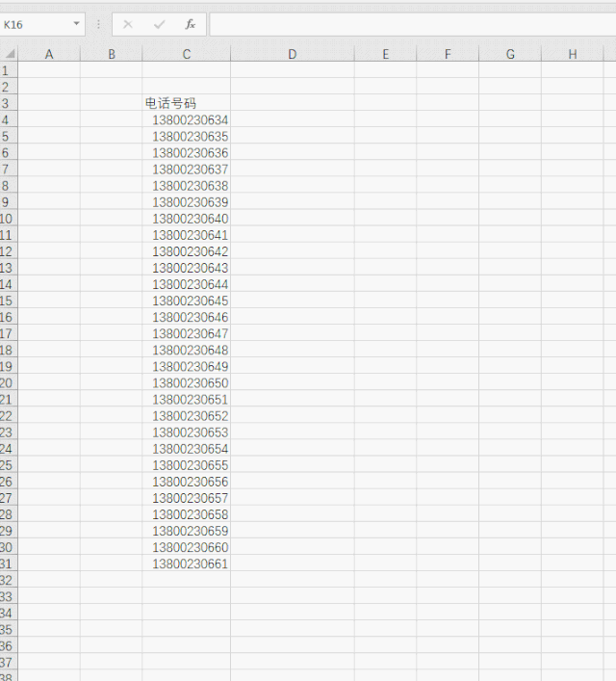616x681 pixels.
Task: Click the Enter checkmark icon in formula bar
Action: [160, 24]
